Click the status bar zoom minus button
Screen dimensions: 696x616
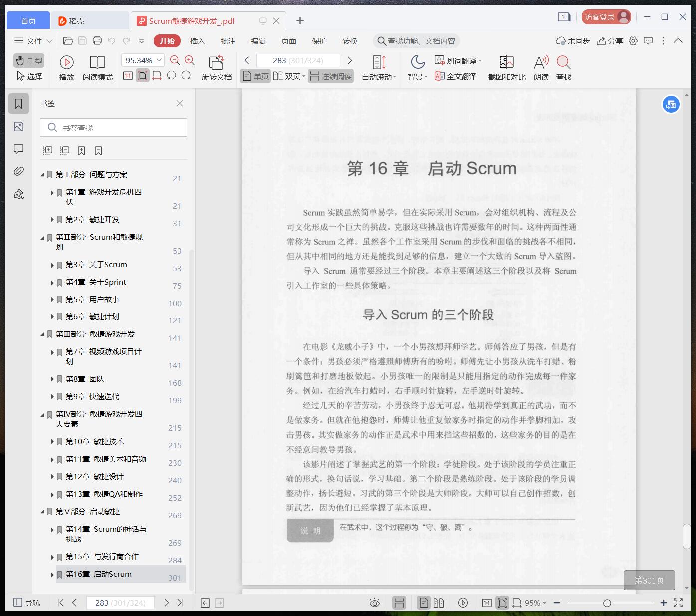[x=557, y=603]
